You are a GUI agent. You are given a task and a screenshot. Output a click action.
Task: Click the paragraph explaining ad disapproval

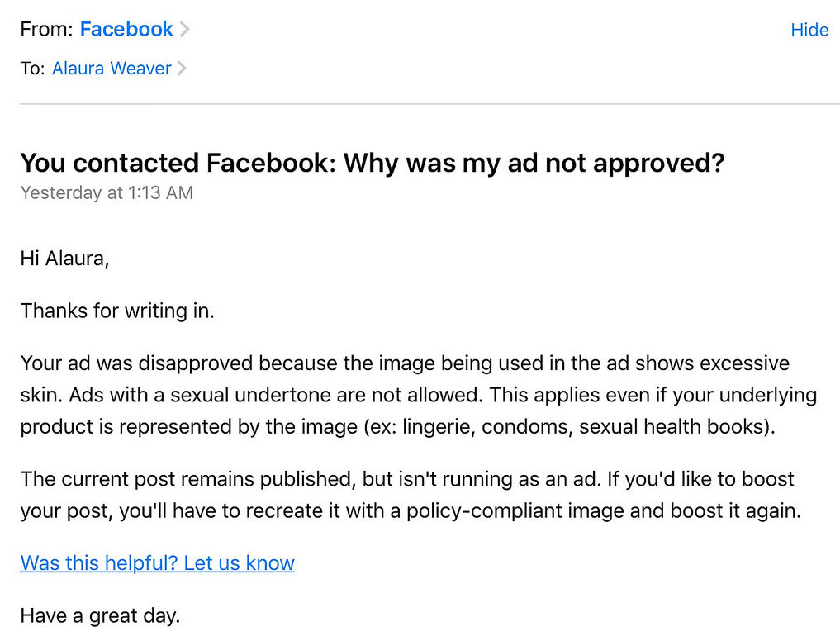point(419,395)
